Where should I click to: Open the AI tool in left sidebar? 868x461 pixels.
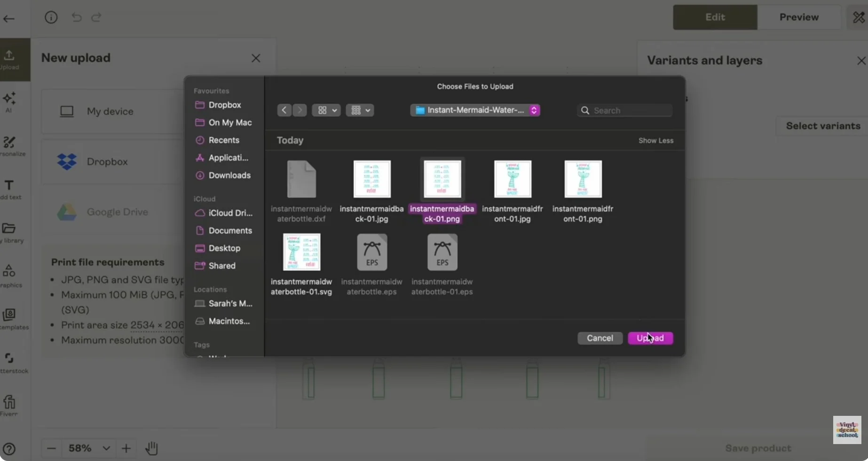point(9,102)
